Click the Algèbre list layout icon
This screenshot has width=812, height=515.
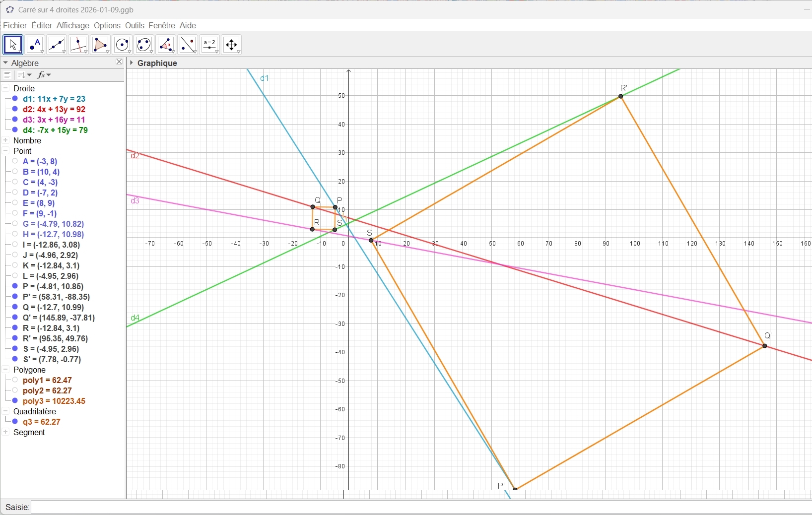(x=7, y=75)
